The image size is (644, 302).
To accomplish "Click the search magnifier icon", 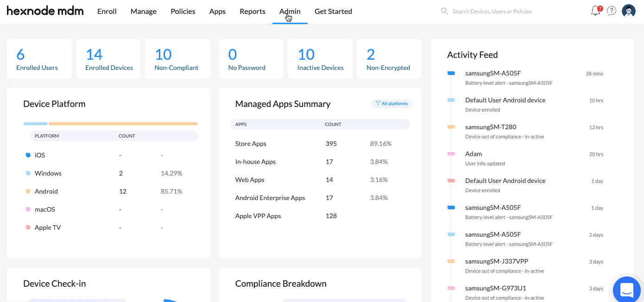I will tap(444, 11).
